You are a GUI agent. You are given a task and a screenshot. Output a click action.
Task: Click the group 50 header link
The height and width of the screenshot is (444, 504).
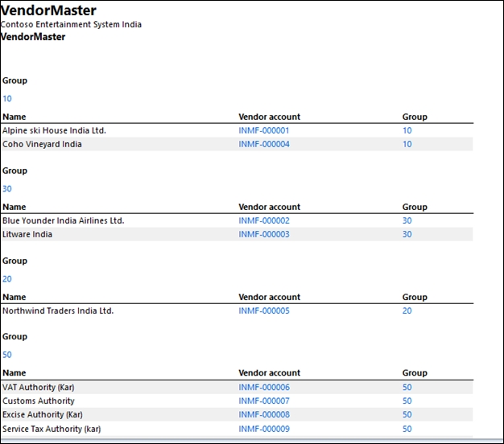(7, 355)
